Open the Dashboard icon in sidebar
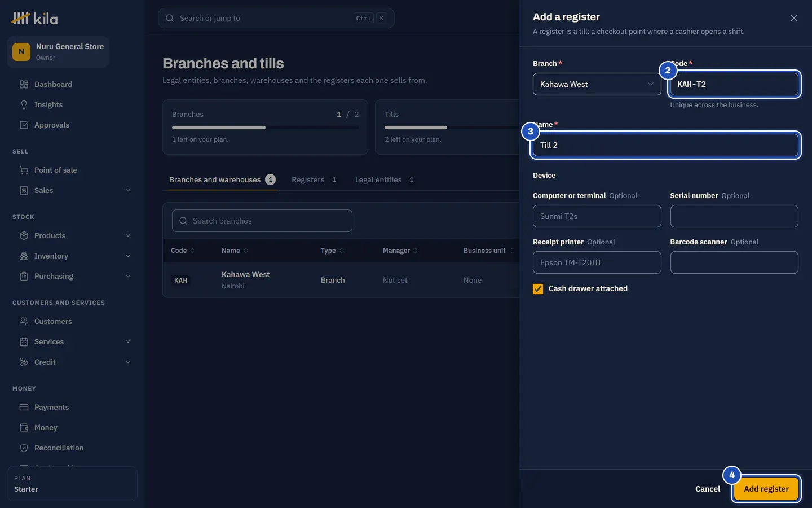 (x=24, y=85)
